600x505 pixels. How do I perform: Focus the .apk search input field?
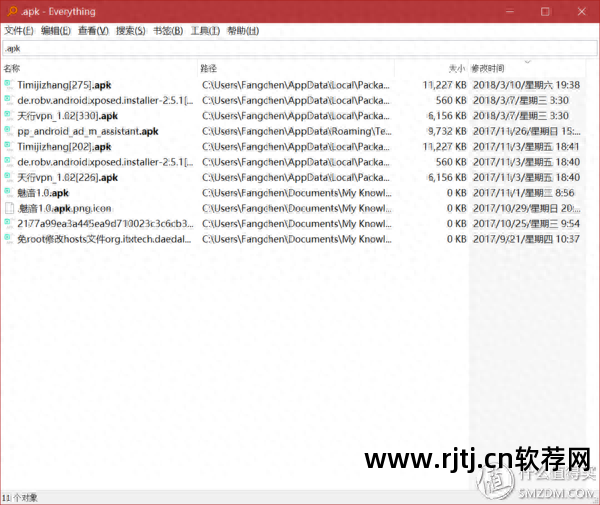pos(300,48)
